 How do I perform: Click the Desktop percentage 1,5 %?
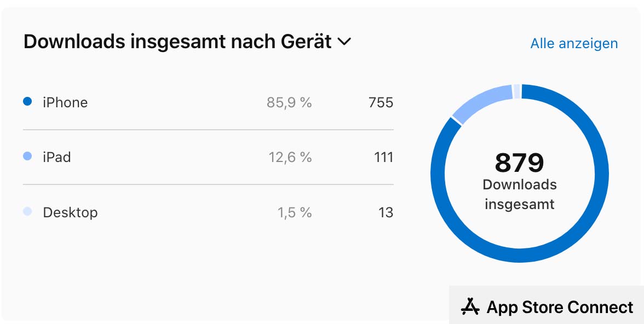point(294,212)
